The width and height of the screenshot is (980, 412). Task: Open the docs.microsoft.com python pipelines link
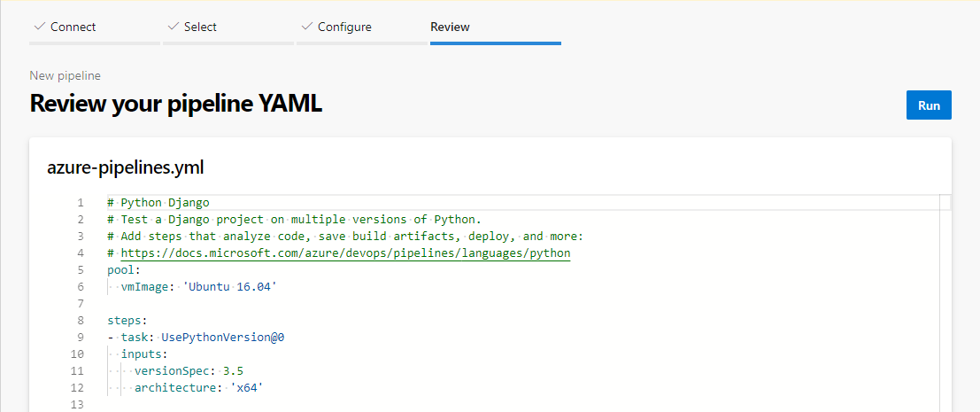pyautogui.click(x=345, y=253)
